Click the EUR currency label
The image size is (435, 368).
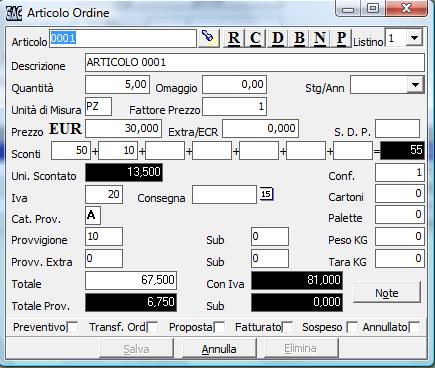point(65,128)
